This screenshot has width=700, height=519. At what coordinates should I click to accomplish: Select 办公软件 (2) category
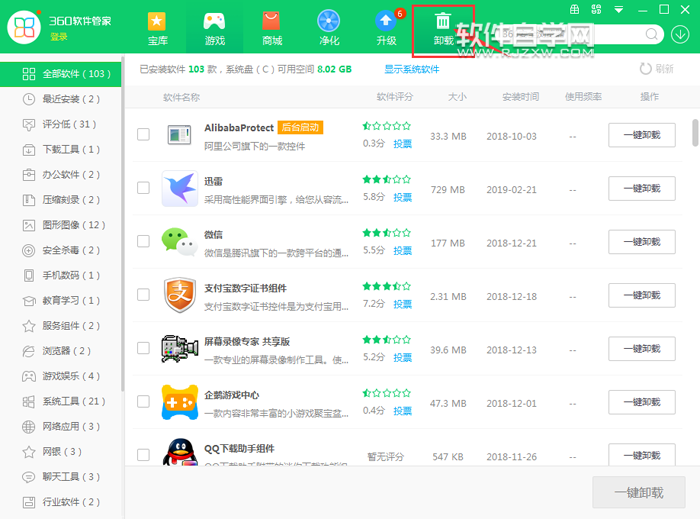coord(61,174)
